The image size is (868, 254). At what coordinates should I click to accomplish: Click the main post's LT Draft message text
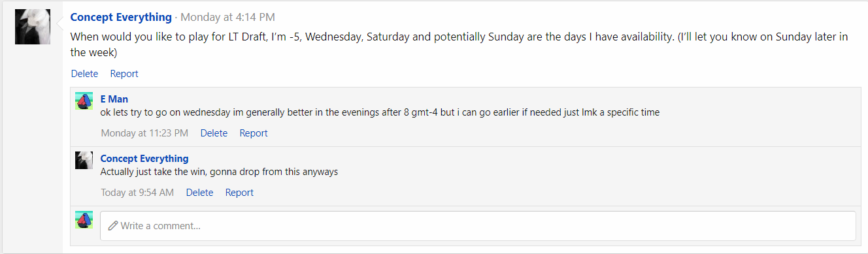coord(459,44)
